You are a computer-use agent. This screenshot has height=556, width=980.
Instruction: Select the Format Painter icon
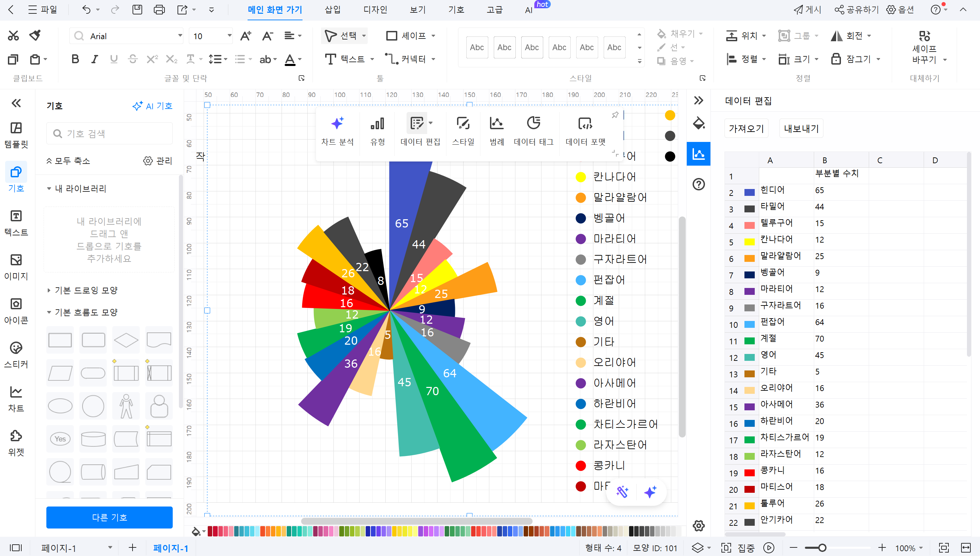pos(35,36)
